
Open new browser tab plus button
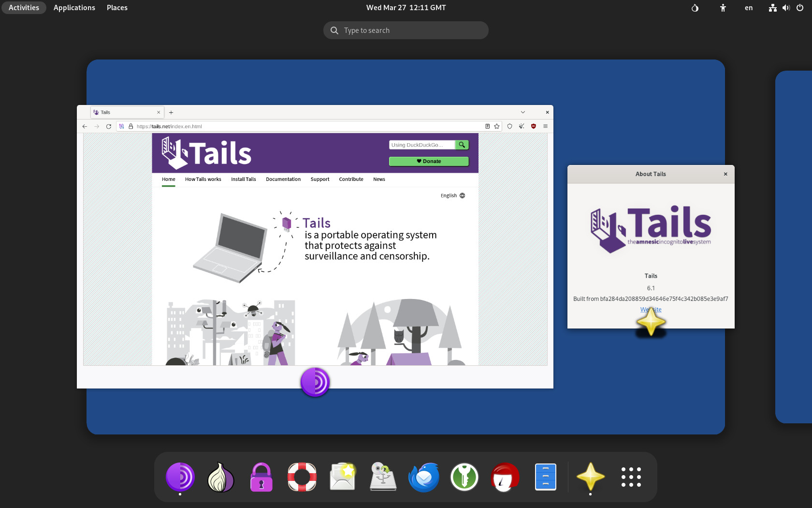(171, 112)
